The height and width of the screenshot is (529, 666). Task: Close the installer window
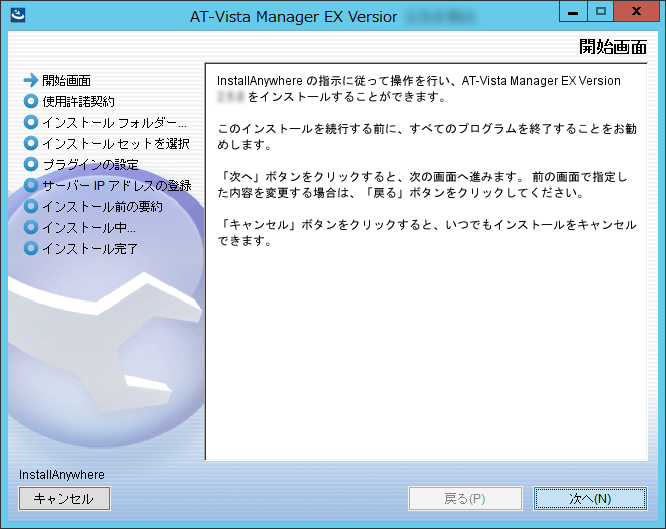pos(636,11)
